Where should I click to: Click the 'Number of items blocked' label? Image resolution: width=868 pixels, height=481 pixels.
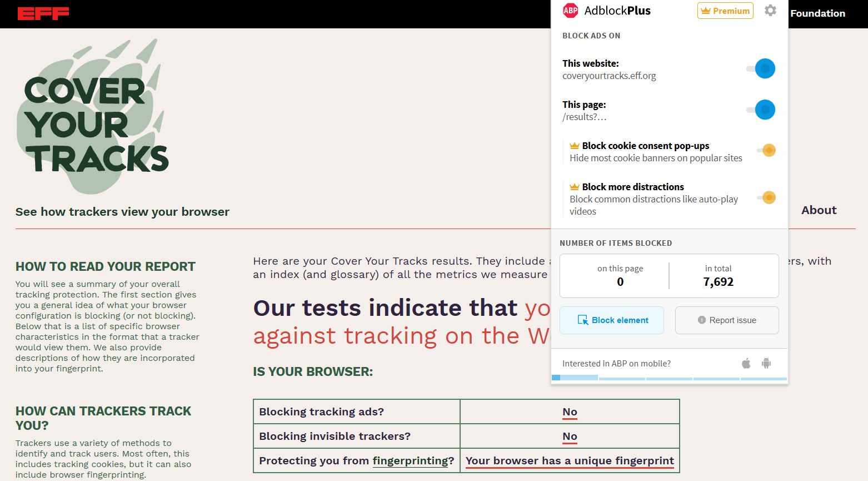pos(616,243)
